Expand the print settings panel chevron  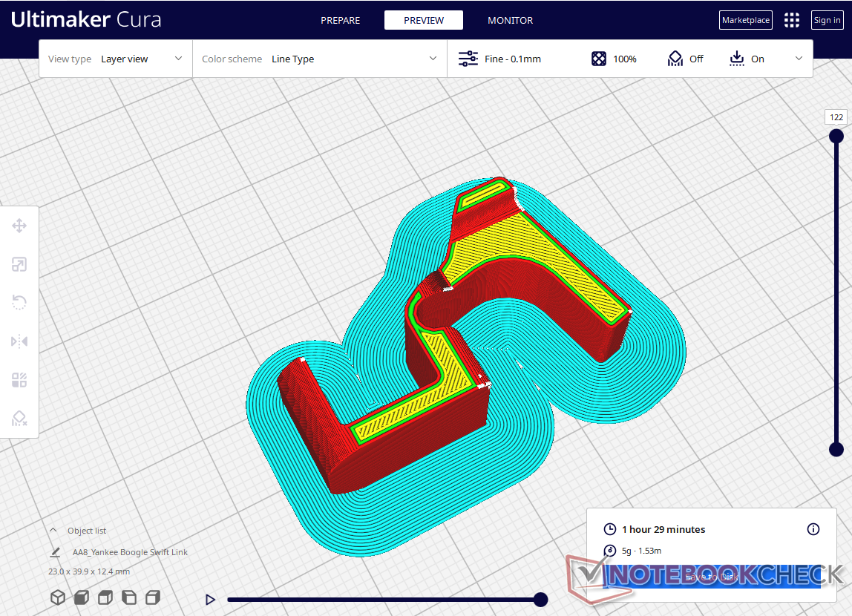[x=799, y=59]
